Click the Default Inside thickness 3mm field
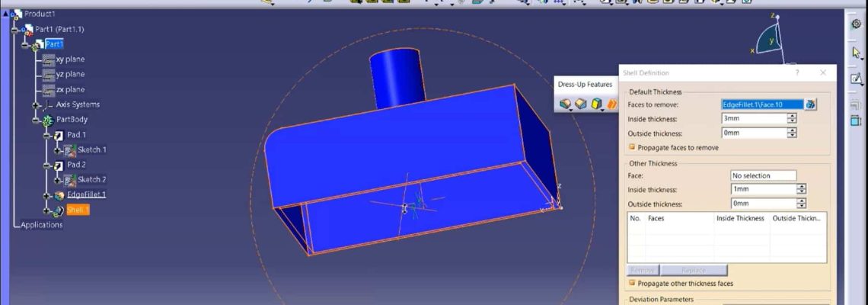This screenshot has height=305, width=868. pos(755,119)
